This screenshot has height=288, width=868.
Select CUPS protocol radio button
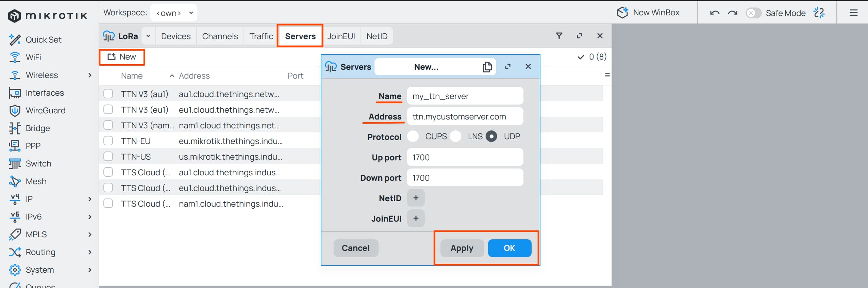coord(413,137)
